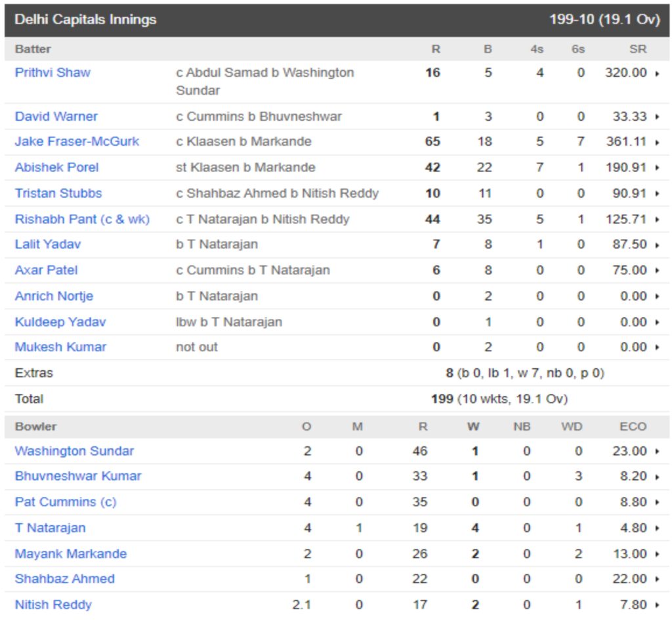672x623 pixels.
Task: Expand Mayank Markande bowling row arrow
Action: tap(658, 554)
